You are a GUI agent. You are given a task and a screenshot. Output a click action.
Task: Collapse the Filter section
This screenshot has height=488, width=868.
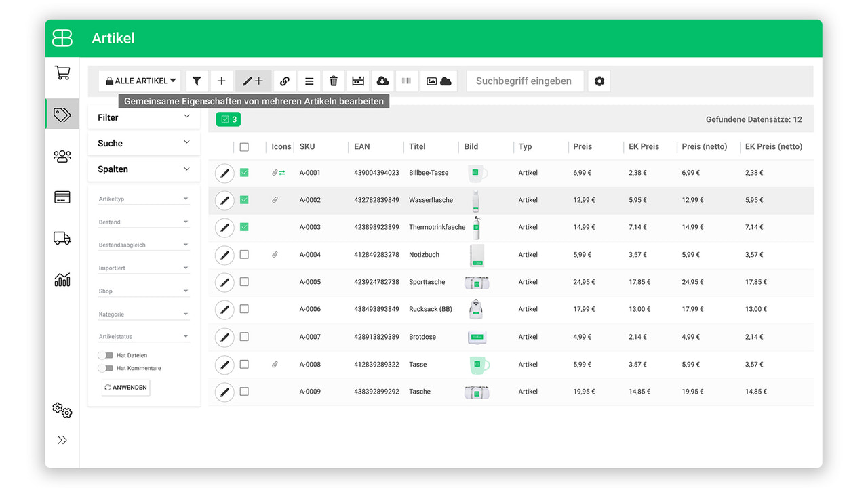[x=144, y=117]
